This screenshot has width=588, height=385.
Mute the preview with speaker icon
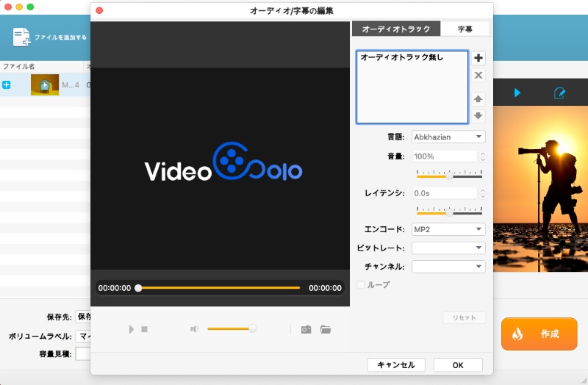coord(195,329)
